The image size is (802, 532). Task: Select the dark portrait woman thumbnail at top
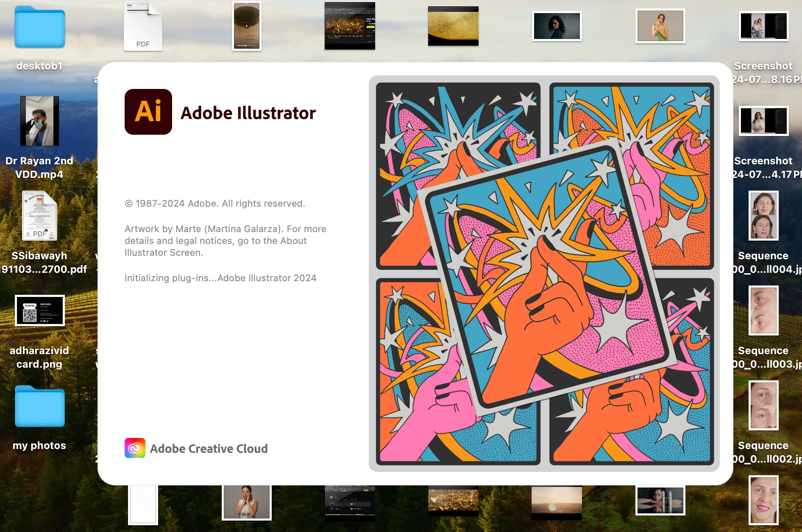557,26
